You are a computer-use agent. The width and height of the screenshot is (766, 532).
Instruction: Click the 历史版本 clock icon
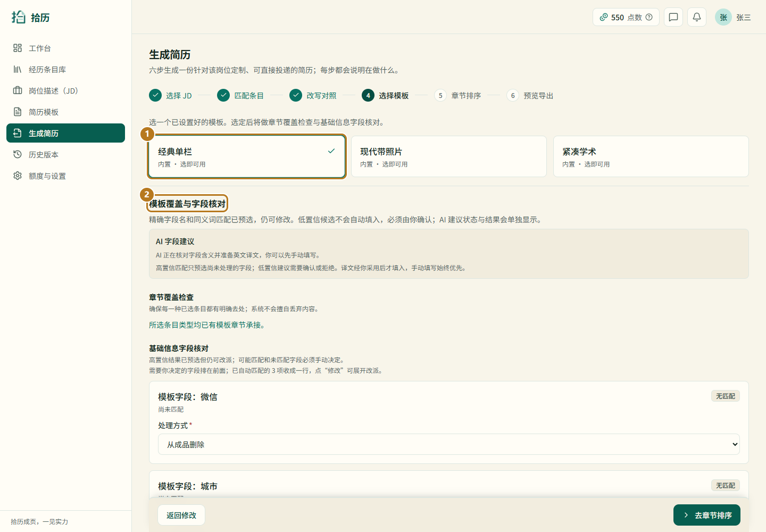(x=18, y=154)
